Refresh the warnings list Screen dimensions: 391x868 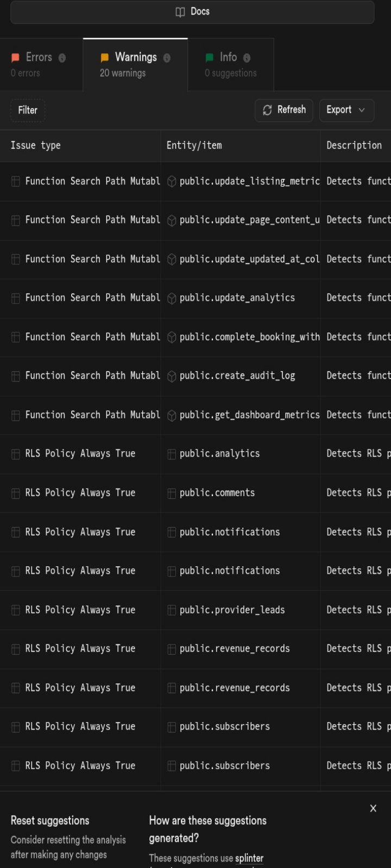pyautogui.click(x=284, y=110)
